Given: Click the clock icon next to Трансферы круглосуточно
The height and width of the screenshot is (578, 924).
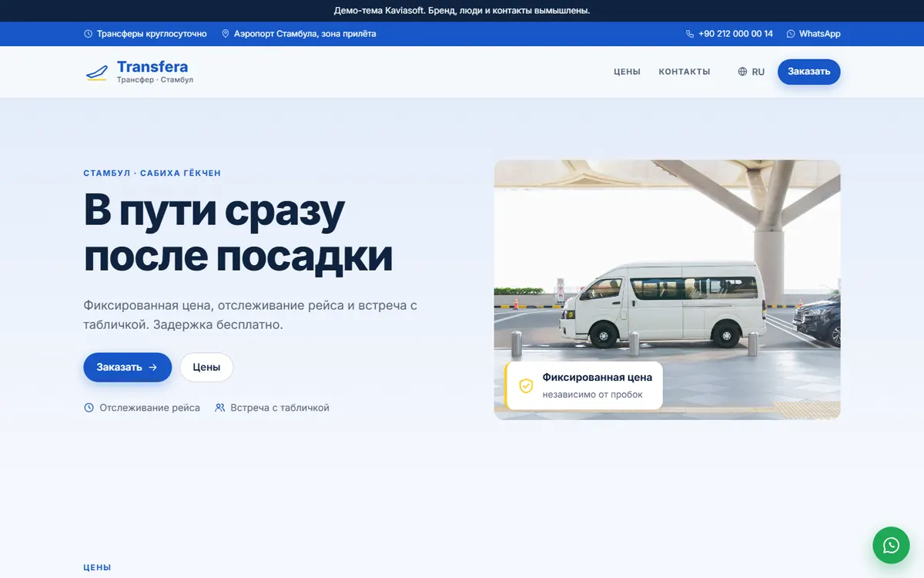Looking at the screenshot, I should (88, 34).
